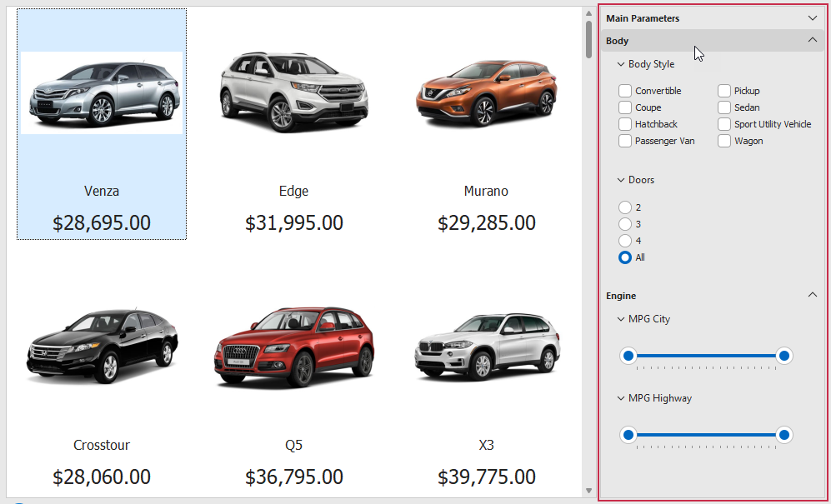Check the Coupe body style checkbox
831x504 pixels.
coord(625,107)
